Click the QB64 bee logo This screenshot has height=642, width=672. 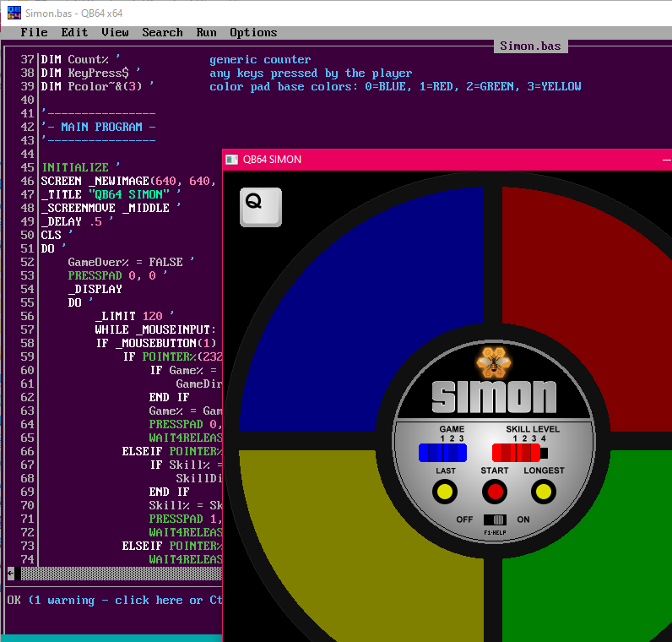point(494,362)
